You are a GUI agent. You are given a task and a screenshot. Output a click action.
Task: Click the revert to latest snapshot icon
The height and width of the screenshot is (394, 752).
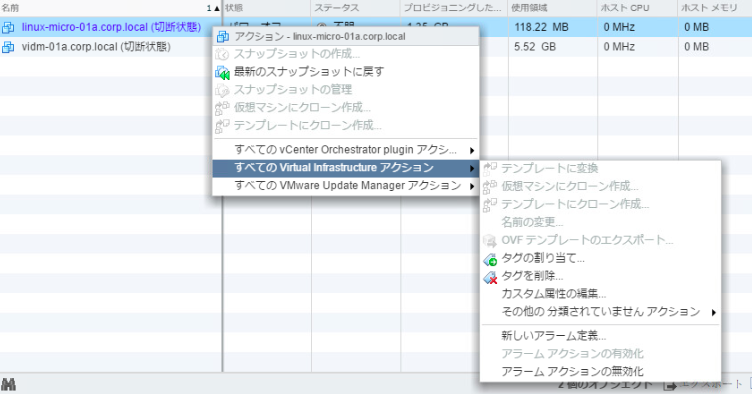(x=222, y=72)
